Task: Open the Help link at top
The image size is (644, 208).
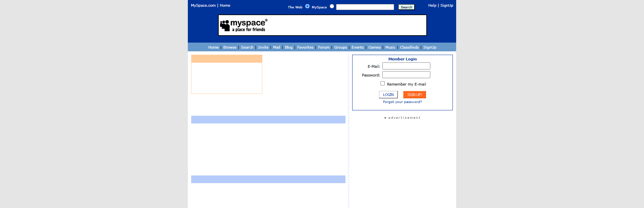Action: 432,5
